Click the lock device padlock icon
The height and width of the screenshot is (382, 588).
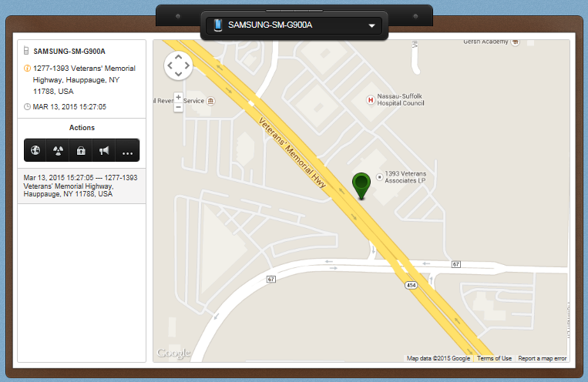[81, 150]
